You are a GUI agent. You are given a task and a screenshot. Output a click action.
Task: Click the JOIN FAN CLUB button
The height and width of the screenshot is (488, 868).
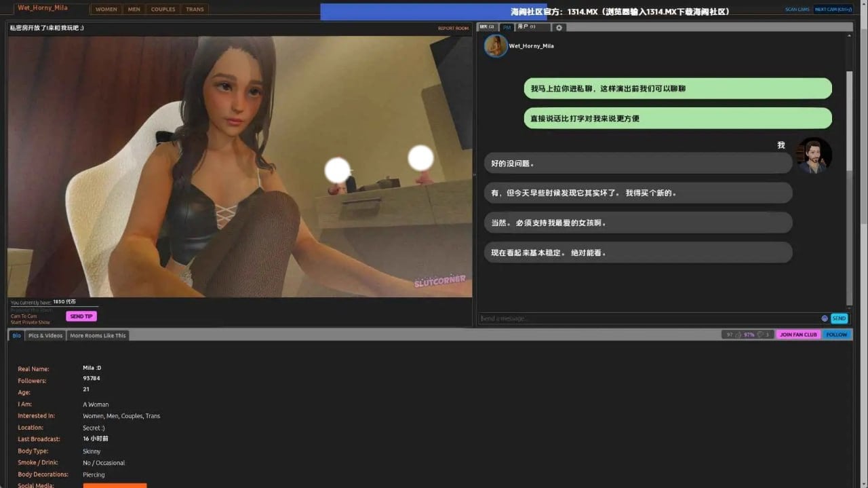798,335
